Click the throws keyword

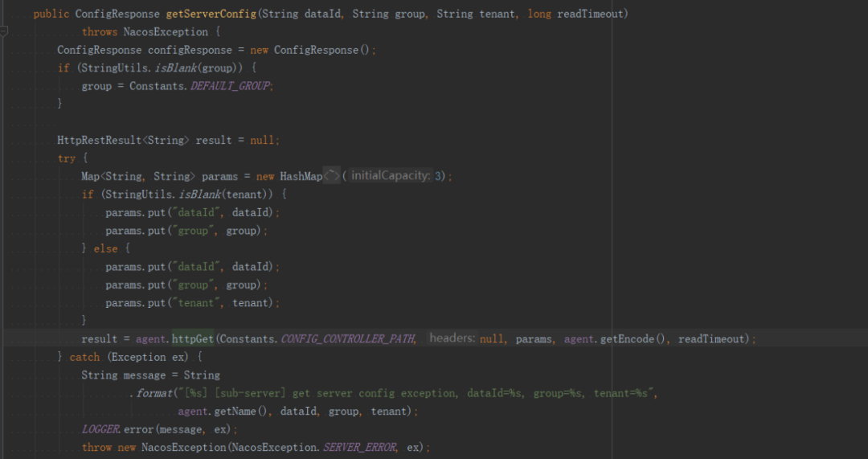click(100, 31)
